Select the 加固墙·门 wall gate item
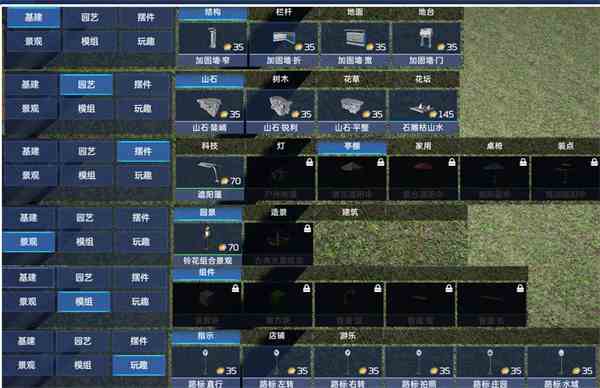 click(426, 44)
